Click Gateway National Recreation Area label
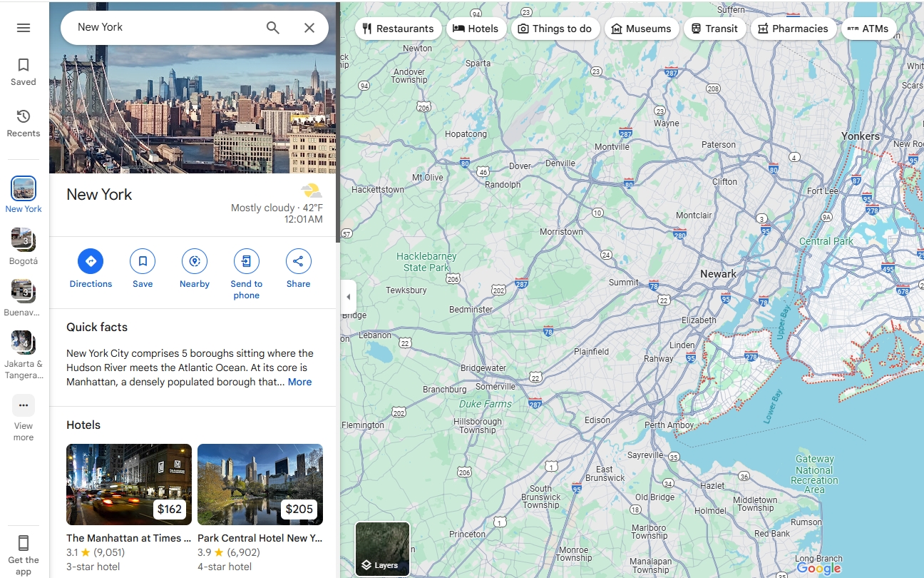Screen dimensions: 924x578 tap(814, 475)
